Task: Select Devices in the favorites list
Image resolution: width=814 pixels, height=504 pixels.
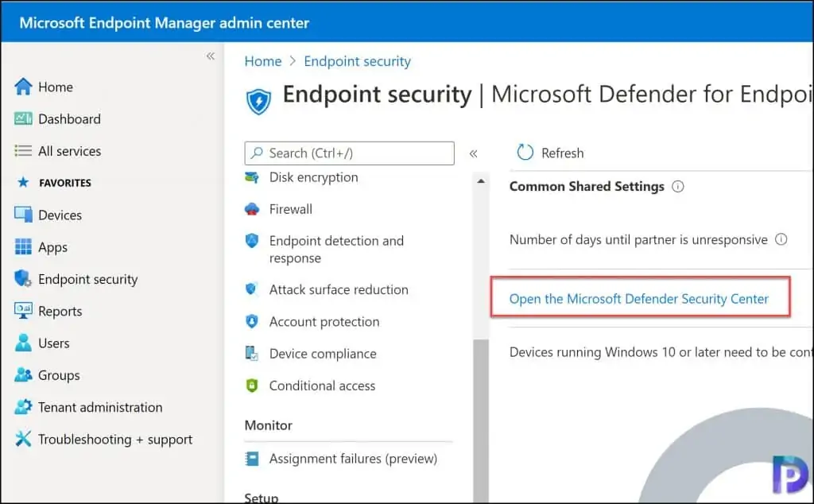Action: pyautogui.click(x=60, y=215)
